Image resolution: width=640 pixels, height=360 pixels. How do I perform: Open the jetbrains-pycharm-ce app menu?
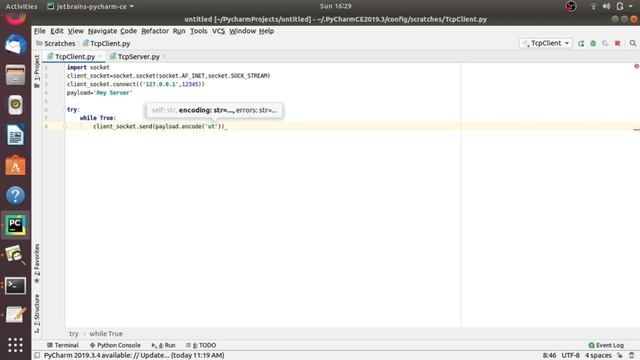(x=90, y=6)
